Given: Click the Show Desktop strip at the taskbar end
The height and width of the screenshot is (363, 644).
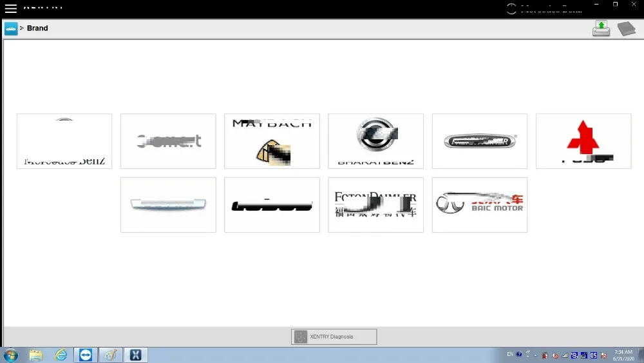Looking at the screenshot, I should pos(641,355).
